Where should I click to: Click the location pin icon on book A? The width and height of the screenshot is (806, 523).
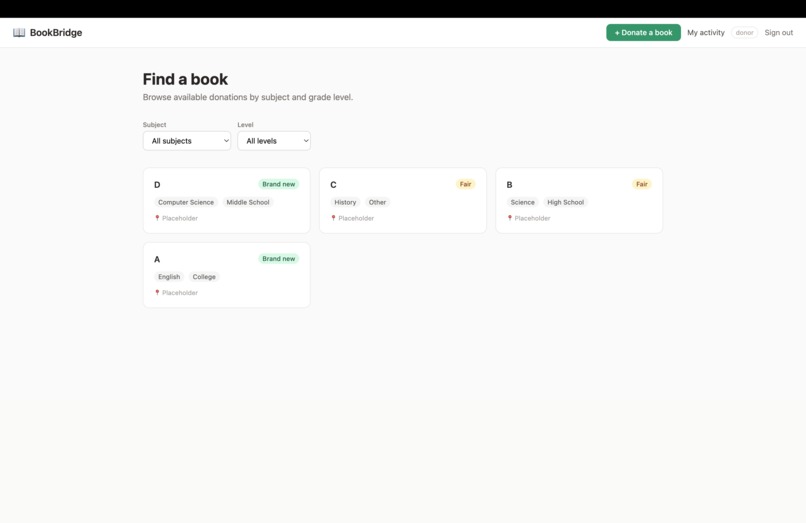coord(157,293)
